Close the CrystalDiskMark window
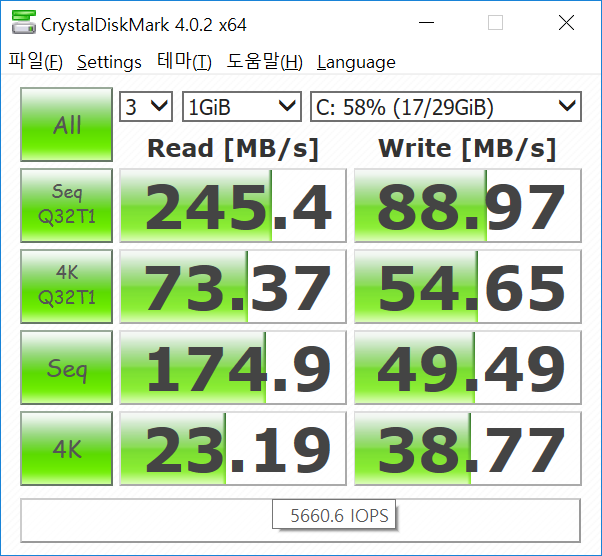The height and width of the screenshot is (556, 602). coord(566,23)
